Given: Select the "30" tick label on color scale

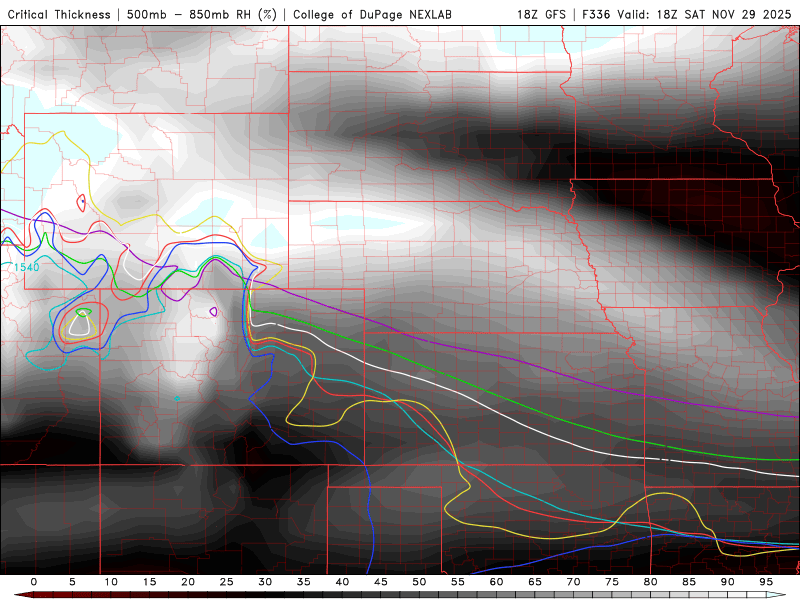Looking at the screenshot, I should (x=265, y=582).
